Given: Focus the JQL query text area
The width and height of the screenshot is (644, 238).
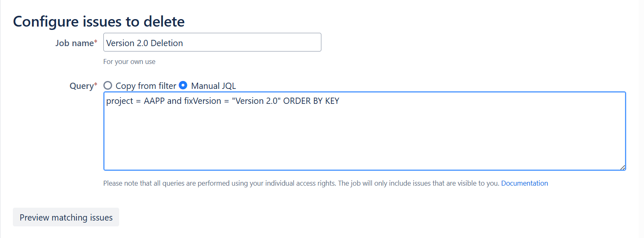Looking at the screenshot, I should pyautogui.click(x=365, y=131).
